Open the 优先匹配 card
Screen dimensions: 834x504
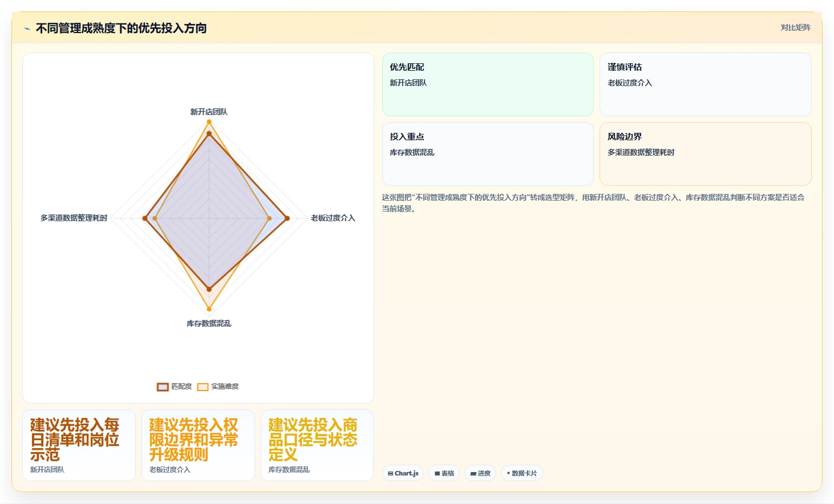point(488,84)
